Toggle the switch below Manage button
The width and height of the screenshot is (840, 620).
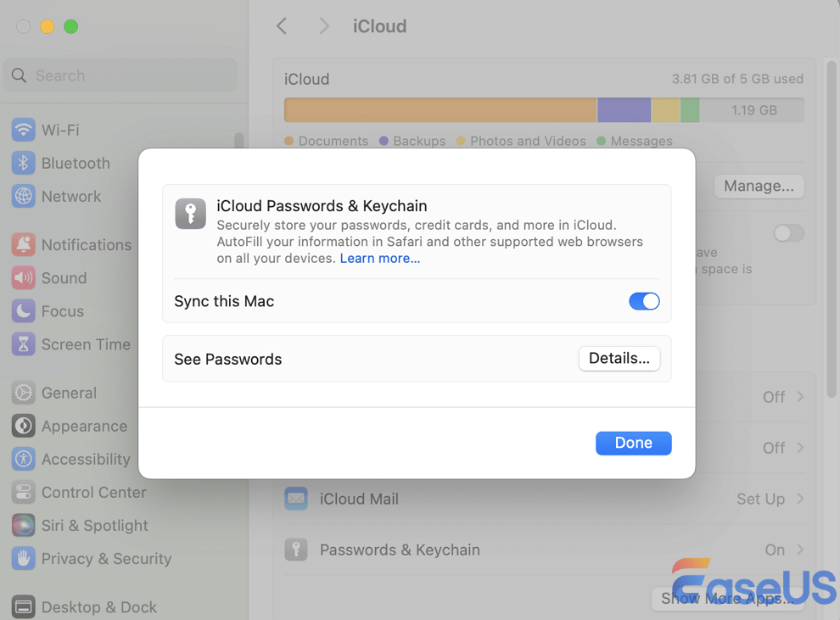[788, 233]
